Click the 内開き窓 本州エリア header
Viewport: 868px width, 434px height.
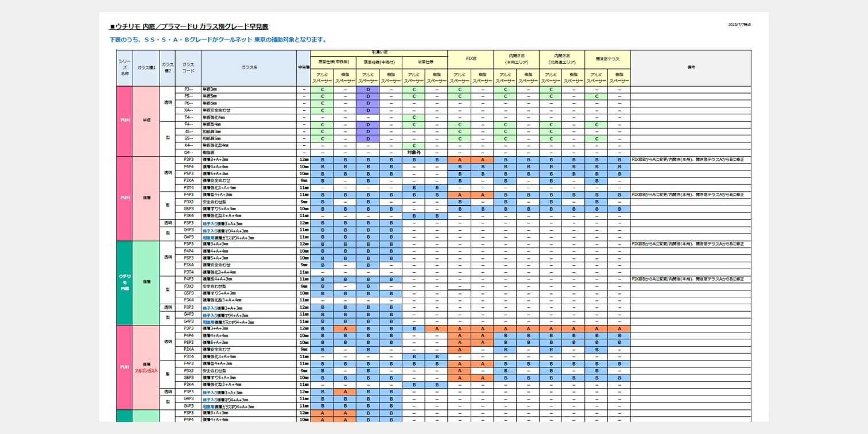click(x=516, y=59)
